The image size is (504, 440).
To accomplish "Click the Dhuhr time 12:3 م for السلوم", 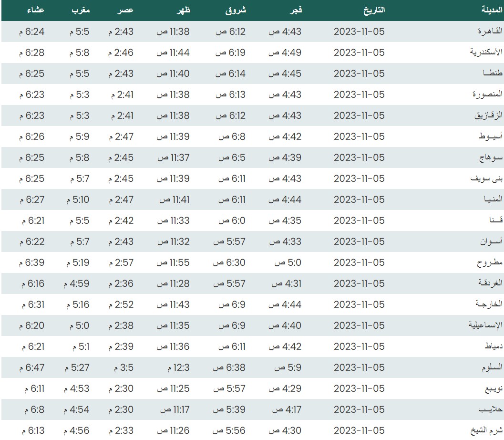I will [174, 367].
